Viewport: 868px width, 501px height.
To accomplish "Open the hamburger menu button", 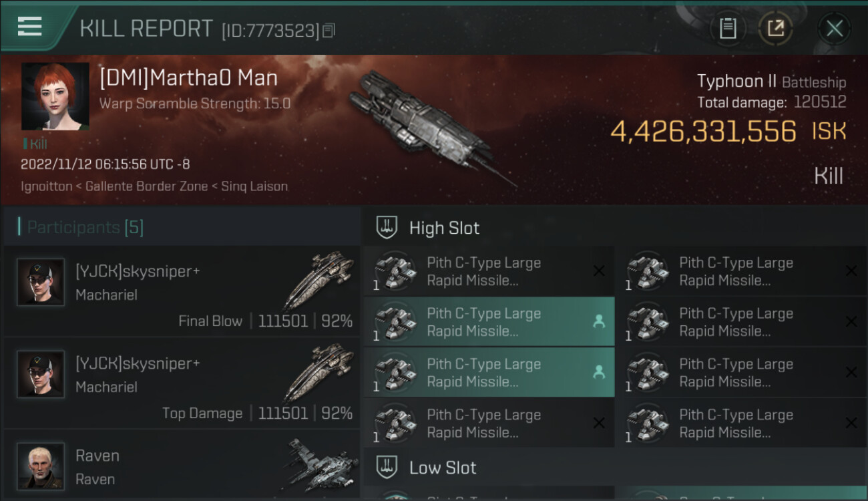I will [30, 27].
